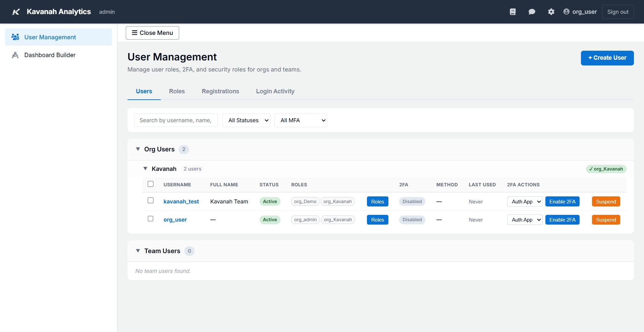The height and width of the screenshot is (332, 644).
Task: Change org_user's Auth App method selector
Action: point(525,220)
